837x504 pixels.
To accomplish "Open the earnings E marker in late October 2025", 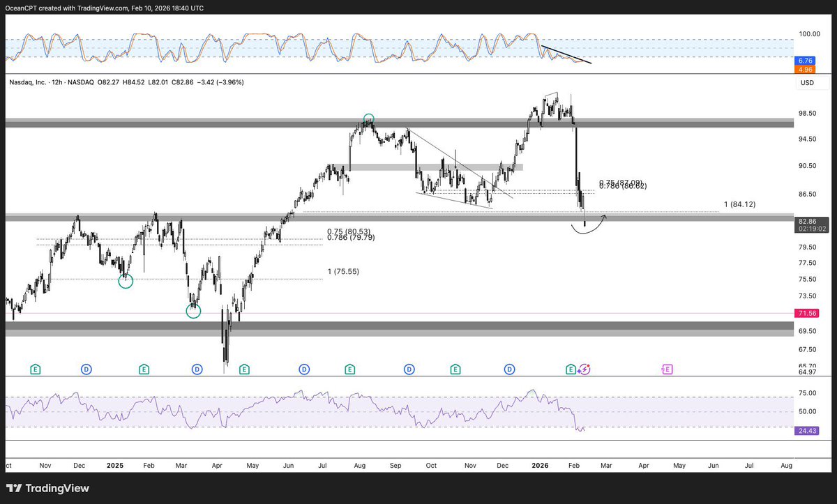I will click(x=455, y=368).
